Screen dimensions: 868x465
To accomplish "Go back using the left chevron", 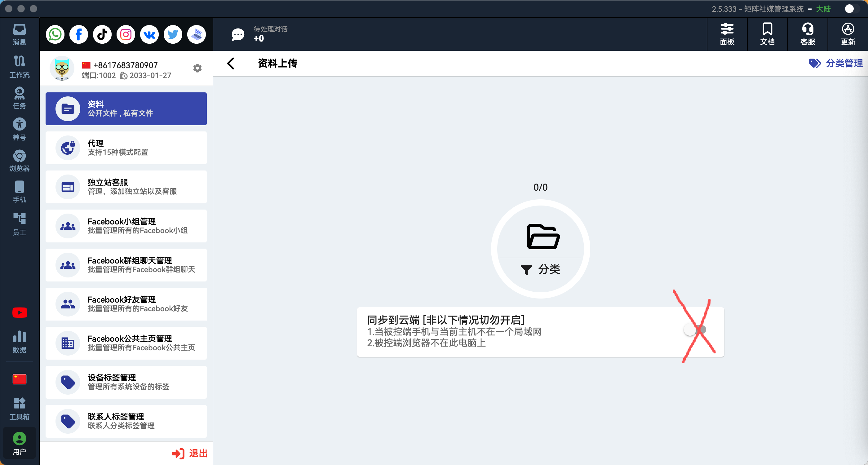I will coord(231,63).
